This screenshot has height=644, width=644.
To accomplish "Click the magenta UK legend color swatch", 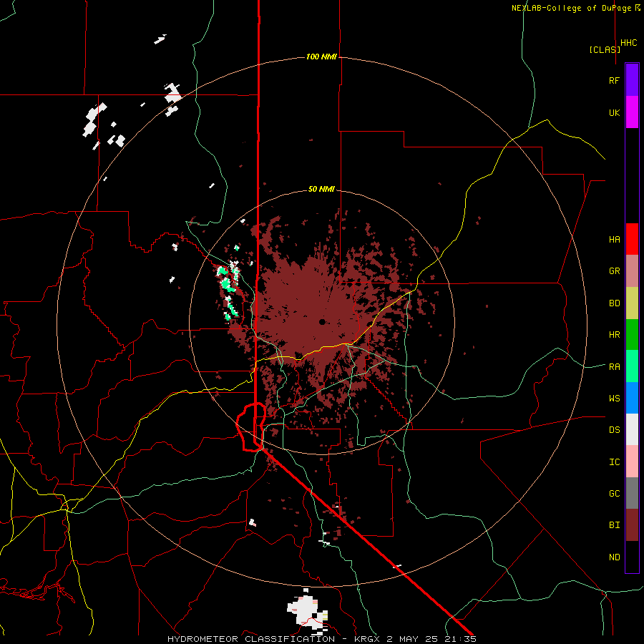I will click(632, 112).
